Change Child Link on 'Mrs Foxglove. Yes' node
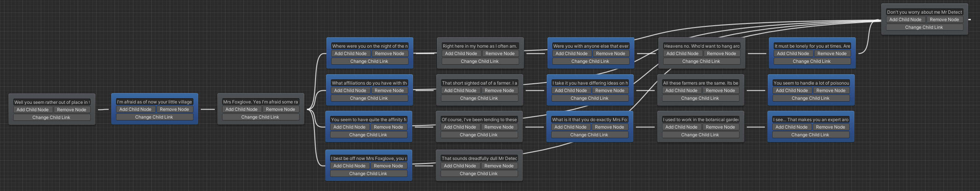Screen dimensions: 980x191 tap(260, 117)
